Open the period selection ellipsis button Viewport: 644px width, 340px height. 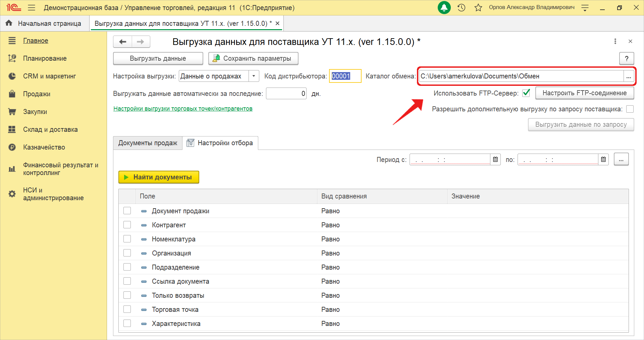click(x=621, y=159)
